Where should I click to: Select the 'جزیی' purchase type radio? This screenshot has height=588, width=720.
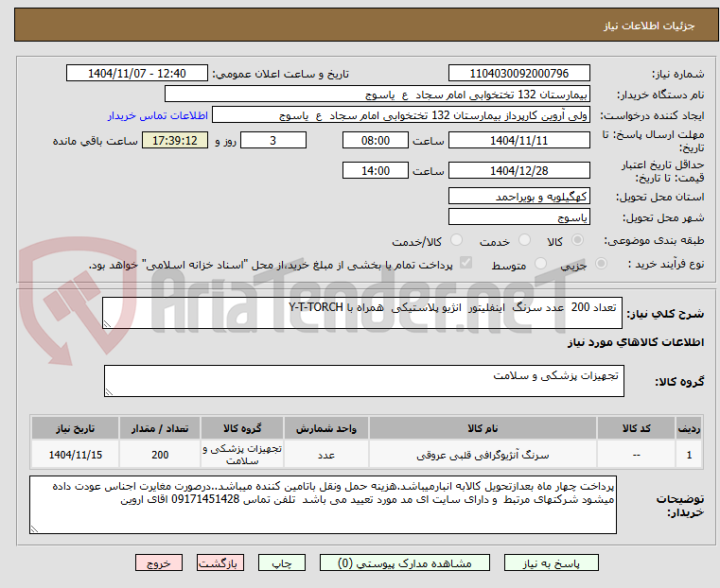[x=601, y=263]
